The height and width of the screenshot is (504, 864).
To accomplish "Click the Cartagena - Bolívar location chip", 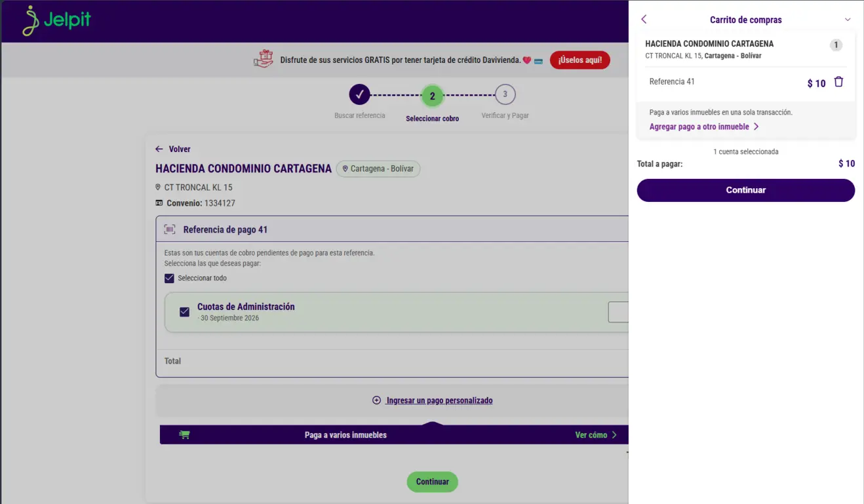I will (x=378, y=168).
